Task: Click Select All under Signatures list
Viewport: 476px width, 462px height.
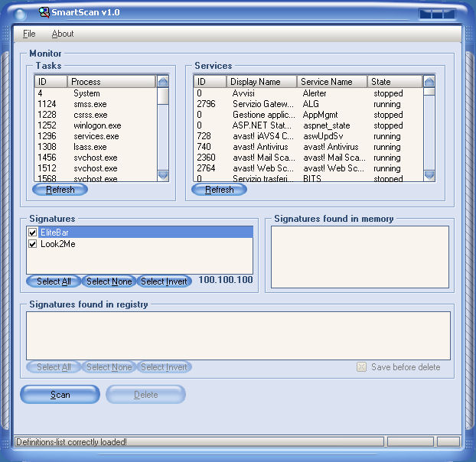Action: (54, 281)
